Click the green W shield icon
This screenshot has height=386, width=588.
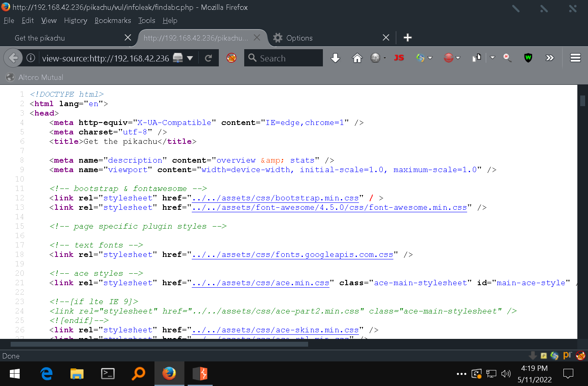528,58
